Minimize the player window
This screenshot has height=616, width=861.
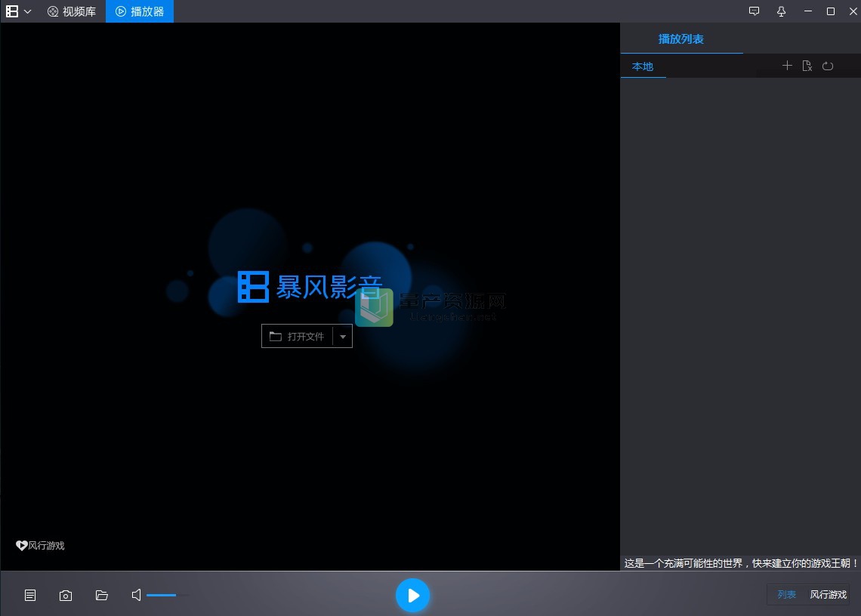tap(807, 11)
